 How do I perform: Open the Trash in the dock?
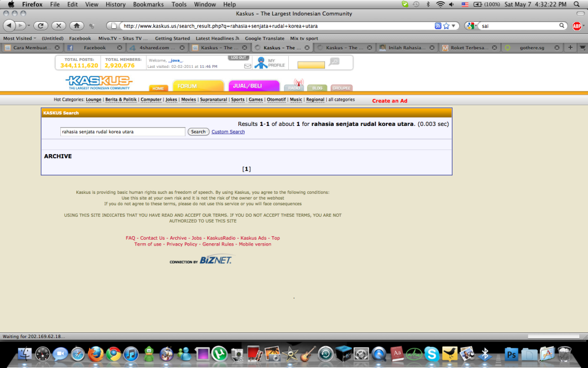(564, 354)
